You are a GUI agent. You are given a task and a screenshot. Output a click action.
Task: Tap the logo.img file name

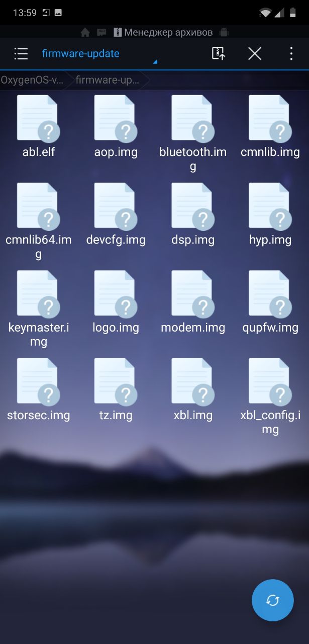click(116, 328)
